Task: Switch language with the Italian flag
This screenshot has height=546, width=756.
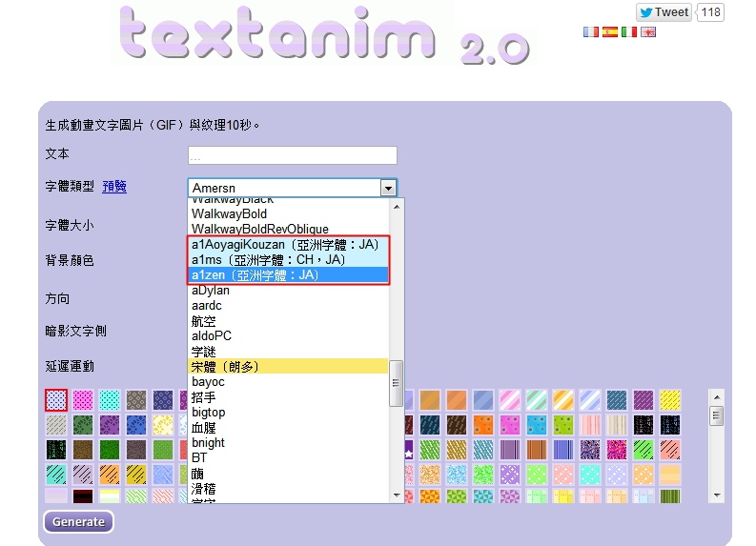Action: 628,32
